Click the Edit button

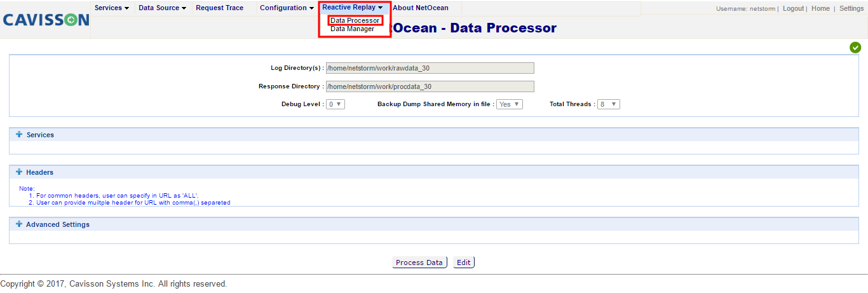(464, 262)
